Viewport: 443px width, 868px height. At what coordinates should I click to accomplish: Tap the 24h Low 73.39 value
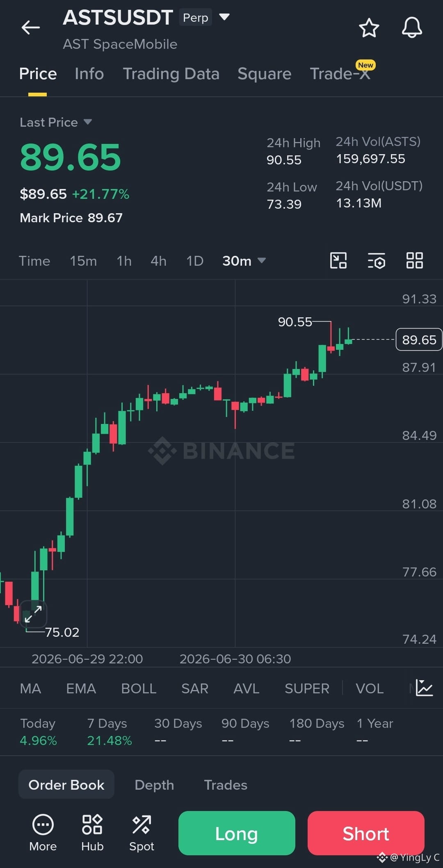pyautogui.click(x=284, y=204)
